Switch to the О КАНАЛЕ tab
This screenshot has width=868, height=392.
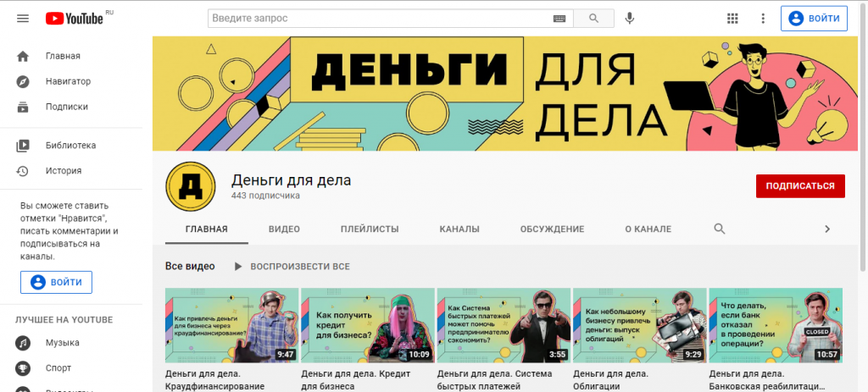[648, 229]
